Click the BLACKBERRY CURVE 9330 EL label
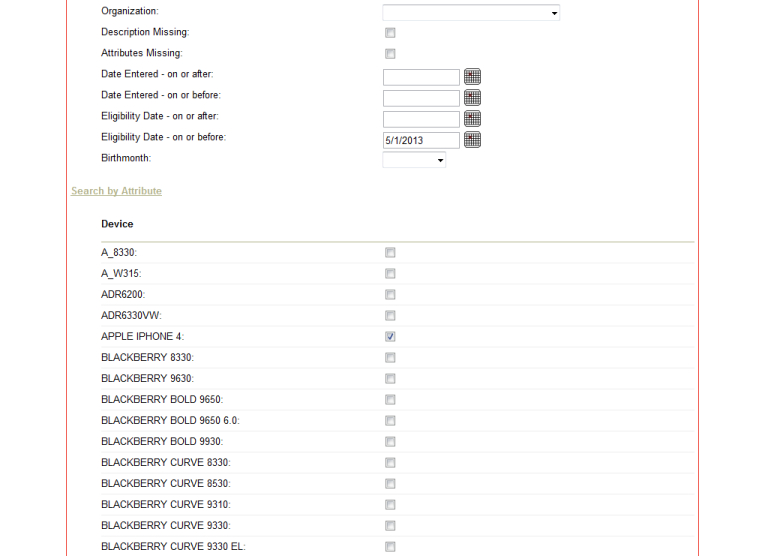 click(x=173, y=546)
